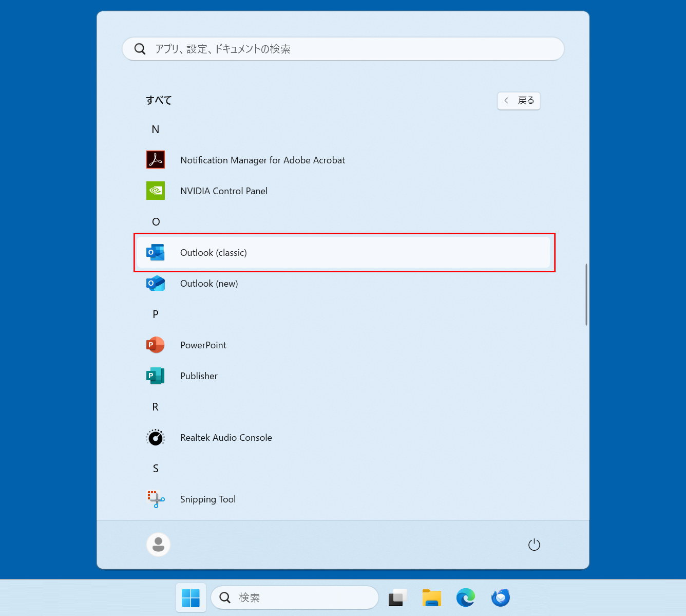Launch PowerPoint via its icon
The width and height of the screenshot is (686, 616).
point(156,345)
